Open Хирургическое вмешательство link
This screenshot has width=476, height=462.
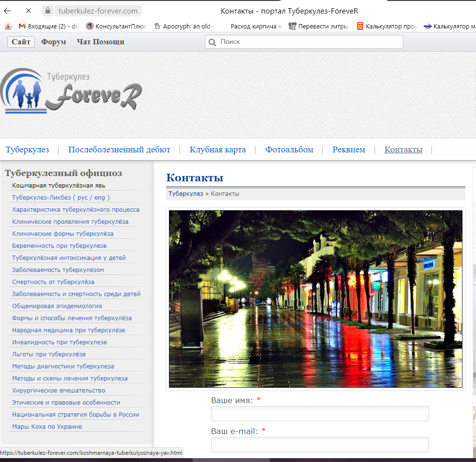(x=58, y=391)
